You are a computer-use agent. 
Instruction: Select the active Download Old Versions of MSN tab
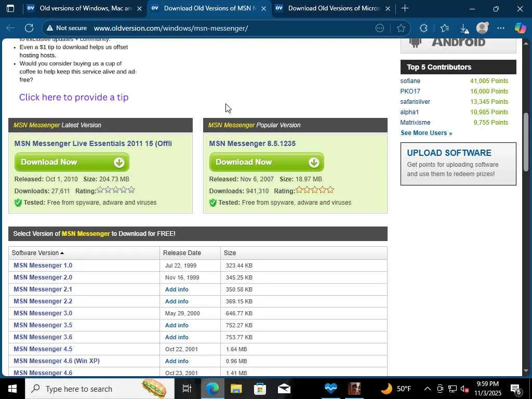pos(209,8)
